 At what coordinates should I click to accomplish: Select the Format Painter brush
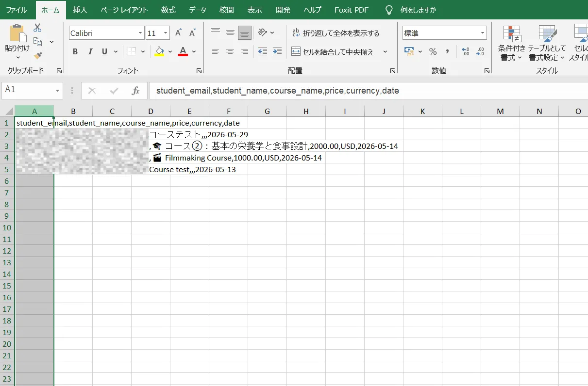tap(38, 55)
